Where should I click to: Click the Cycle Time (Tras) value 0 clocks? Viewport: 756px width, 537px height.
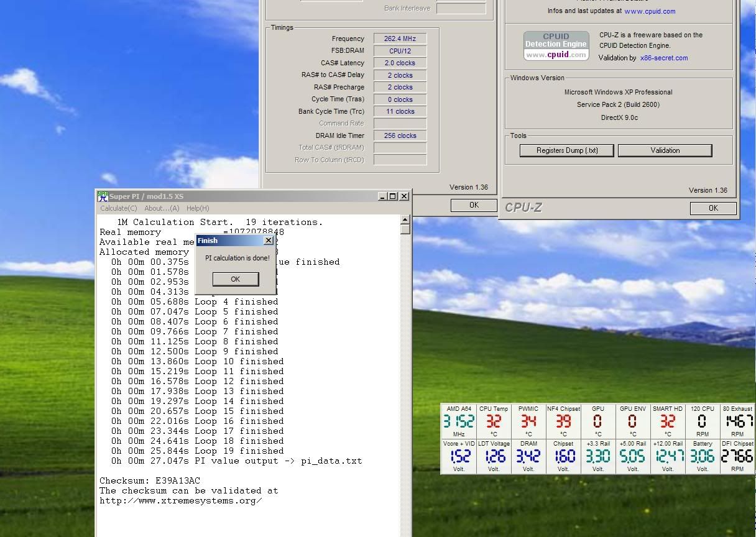tap(400, 99)
